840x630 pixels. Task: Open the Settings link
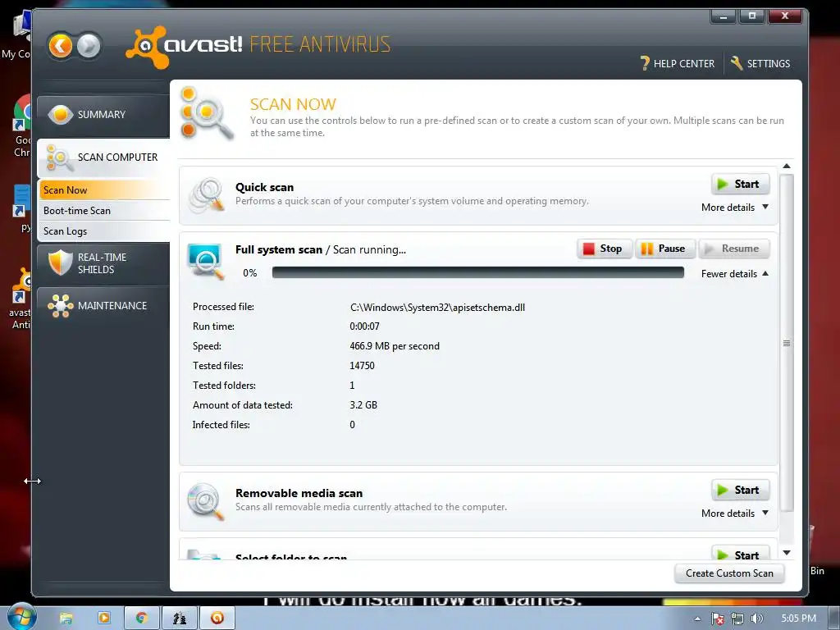click(x=760, y=63)
